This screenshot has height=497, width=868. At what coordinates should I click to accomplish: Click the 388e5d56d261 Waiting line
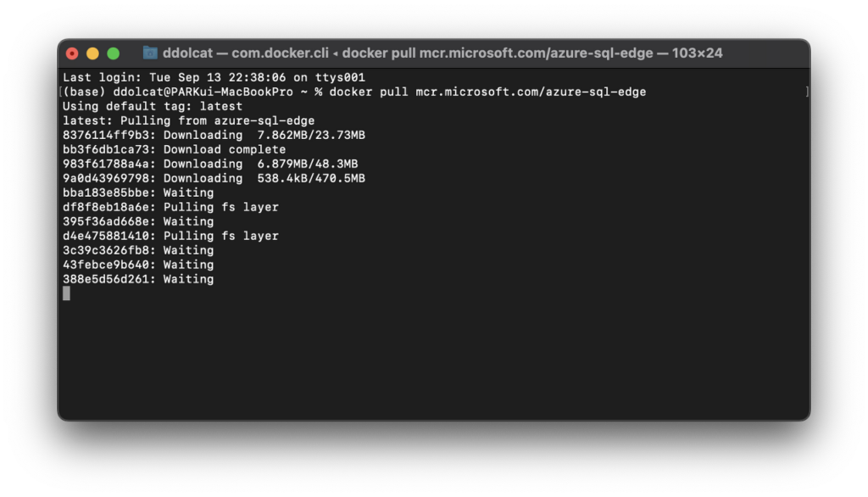[x=138, y=279]
